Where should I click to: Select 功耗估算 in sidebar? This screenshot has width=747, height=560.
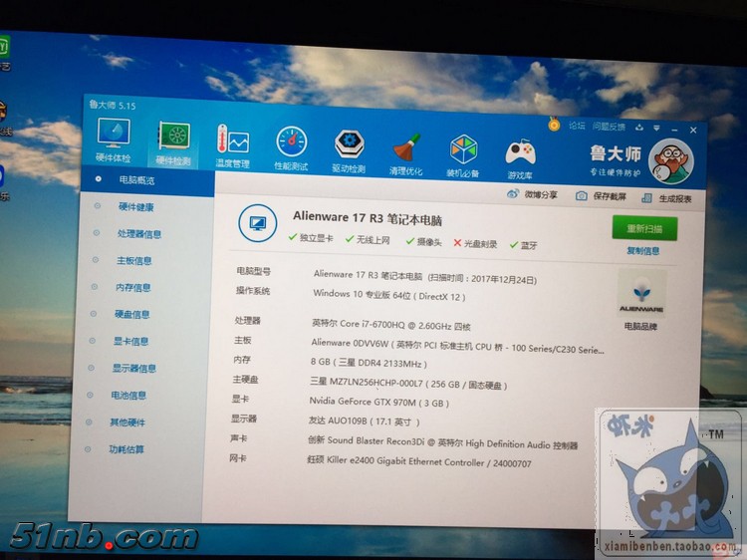tap(126, 449)
